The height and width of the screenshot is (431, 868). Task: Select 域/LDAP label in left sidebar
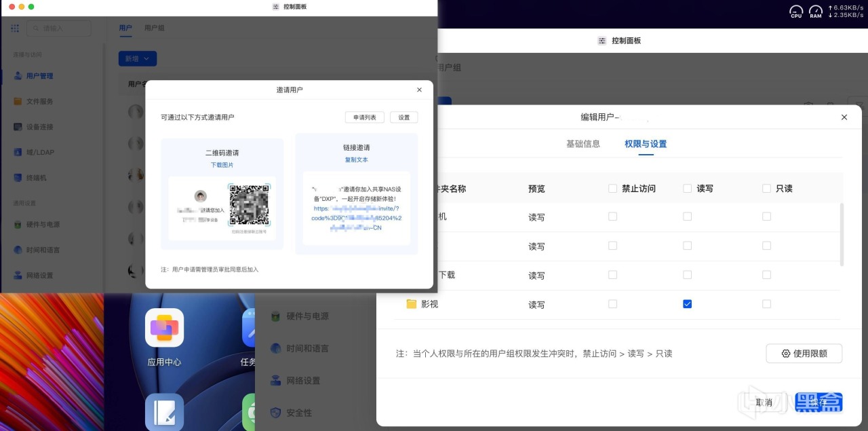40,152
